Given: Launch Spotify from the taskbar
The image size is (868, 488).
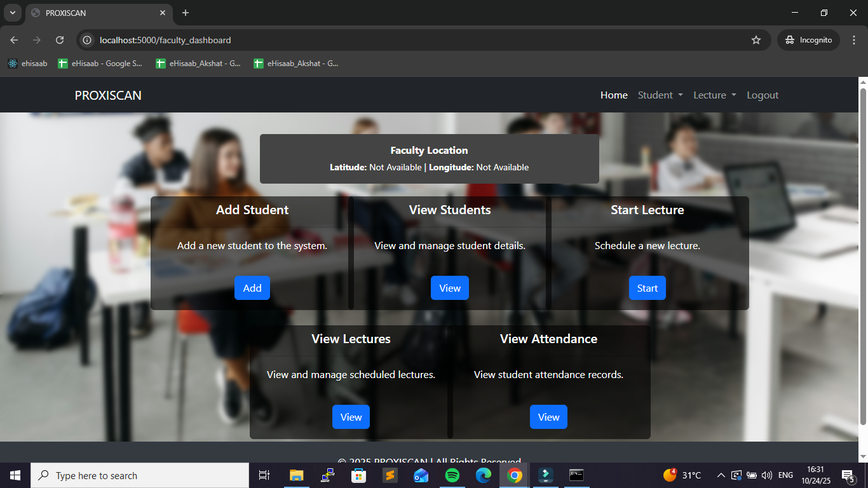Looking at the screenshot, I should tap(452, 475).
